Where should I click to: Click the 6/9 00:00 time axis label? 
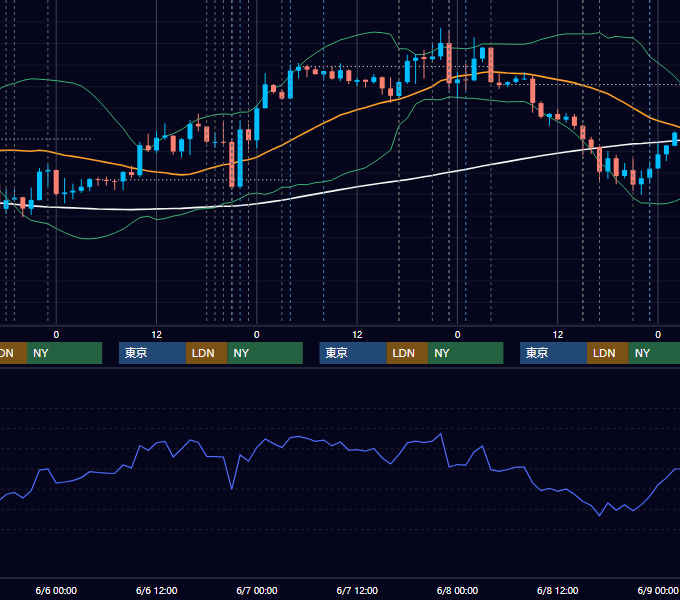658,590
